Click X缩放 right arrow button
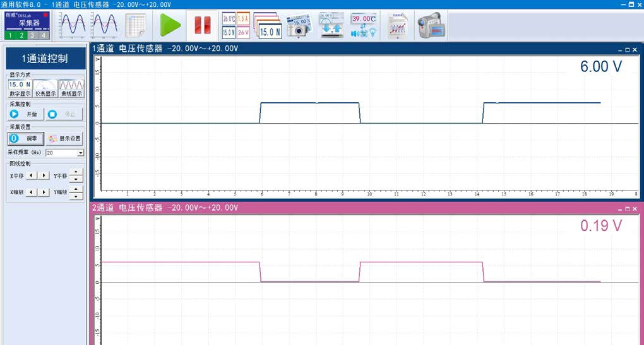 [44, 192]
